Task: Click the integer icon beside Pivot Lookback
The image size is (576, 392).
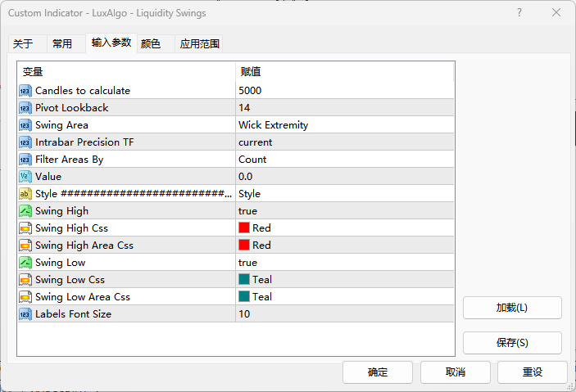Action: coord(25,108)
